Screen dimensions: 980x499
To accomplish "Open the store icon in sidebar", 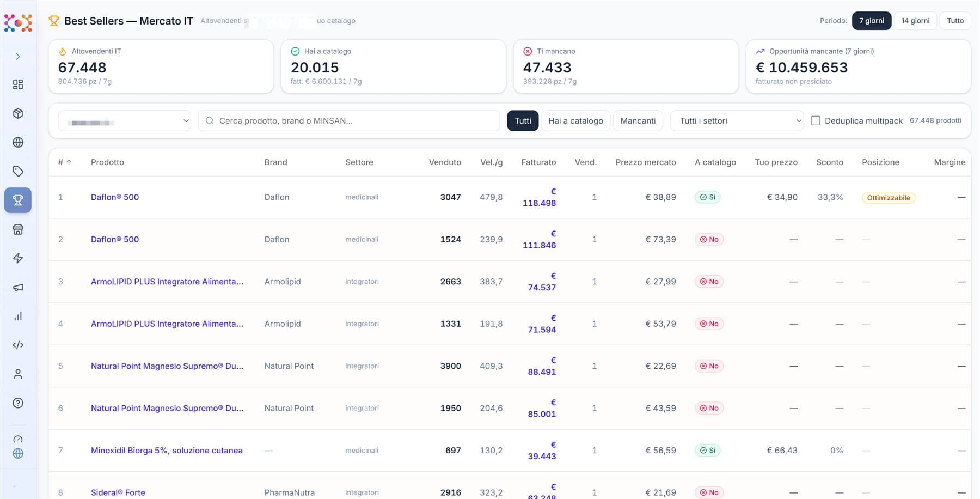I will point(18,229).
